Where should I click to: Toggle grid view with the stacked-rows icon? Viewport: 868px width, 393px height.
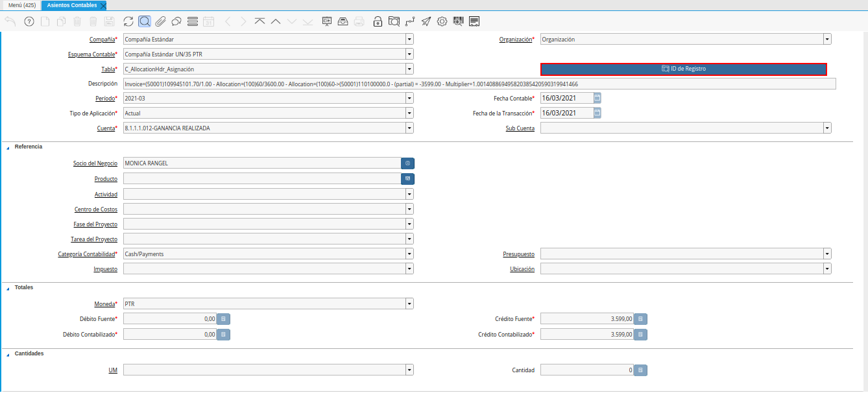(x=192, y=21)
